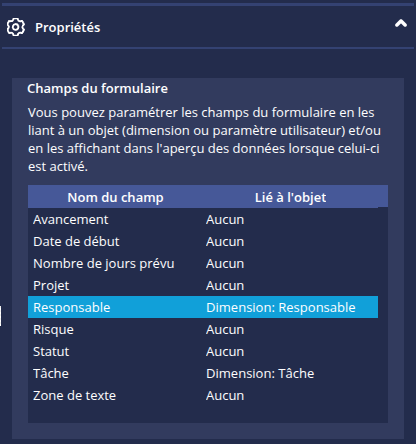Click the Propriétés section title

point(68,28)
